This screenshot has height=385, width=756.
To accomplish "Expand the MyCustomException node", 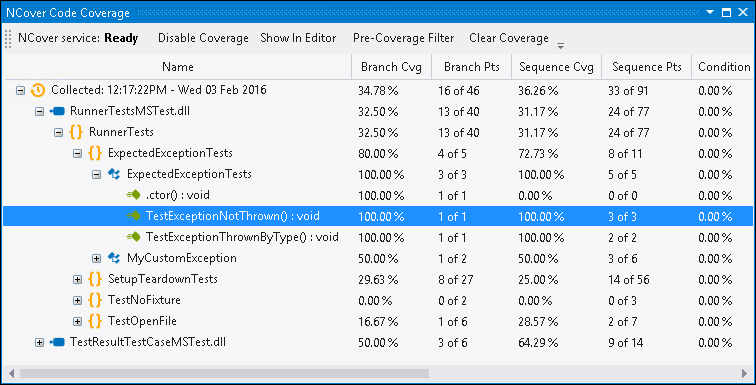I will 96,258.
